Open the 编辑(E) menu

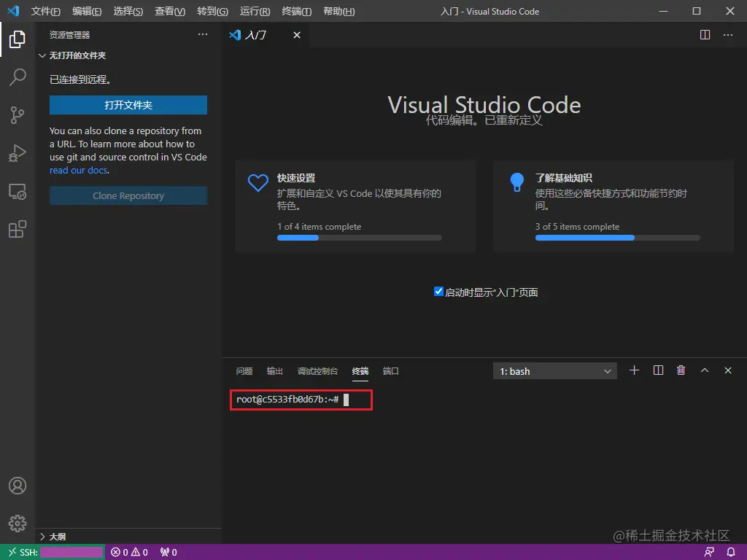(x=87, y=11)
